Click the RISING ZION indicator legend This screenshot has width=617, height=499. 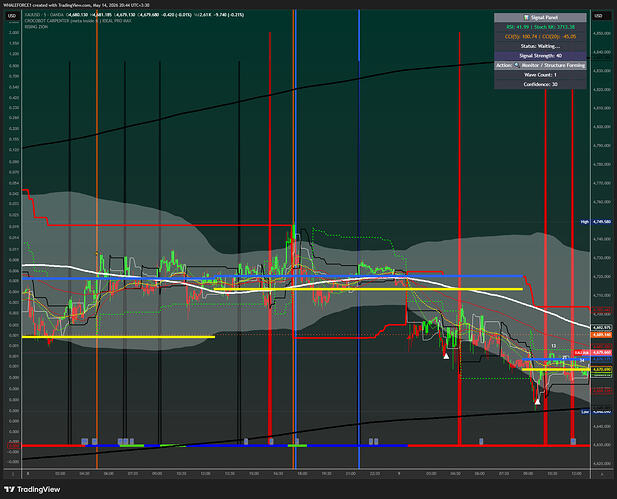[x=36, y=27]
